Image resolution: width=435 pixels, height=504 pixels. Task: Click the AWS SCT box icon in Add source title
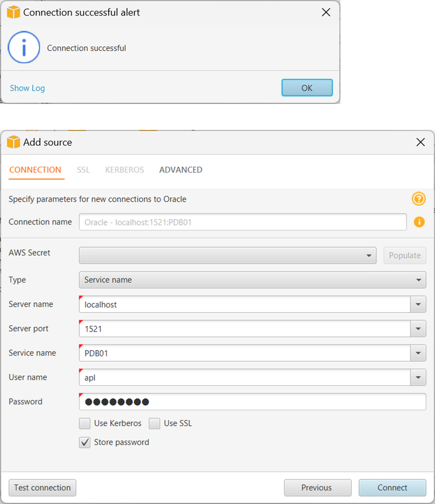14,142
